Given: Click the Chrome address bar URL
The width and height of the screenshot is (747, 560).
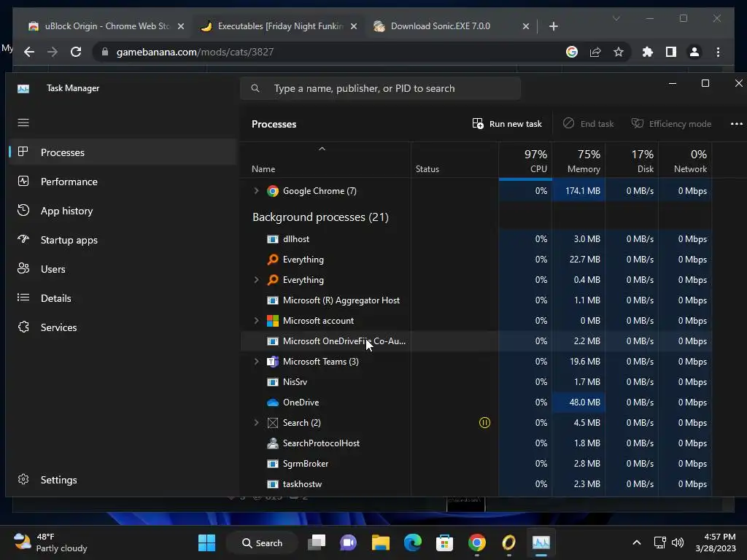Looking at the screenshot, I should (x=195, y=52).
